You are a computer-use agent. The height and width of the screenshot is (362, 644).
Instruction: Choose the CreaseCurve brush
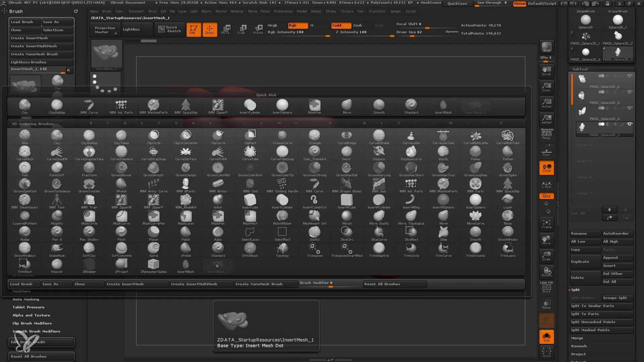point(282,137)
